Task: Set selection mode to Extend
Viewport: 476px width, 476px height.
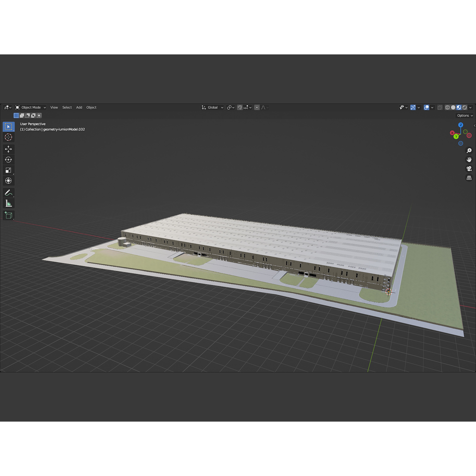Action: (x=22, y=115)
